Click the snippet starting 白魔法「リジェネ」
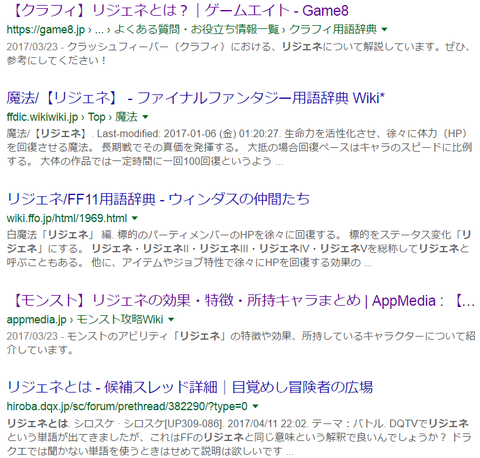The height and width of the screenshot is (458, 480). coord(239,249)
